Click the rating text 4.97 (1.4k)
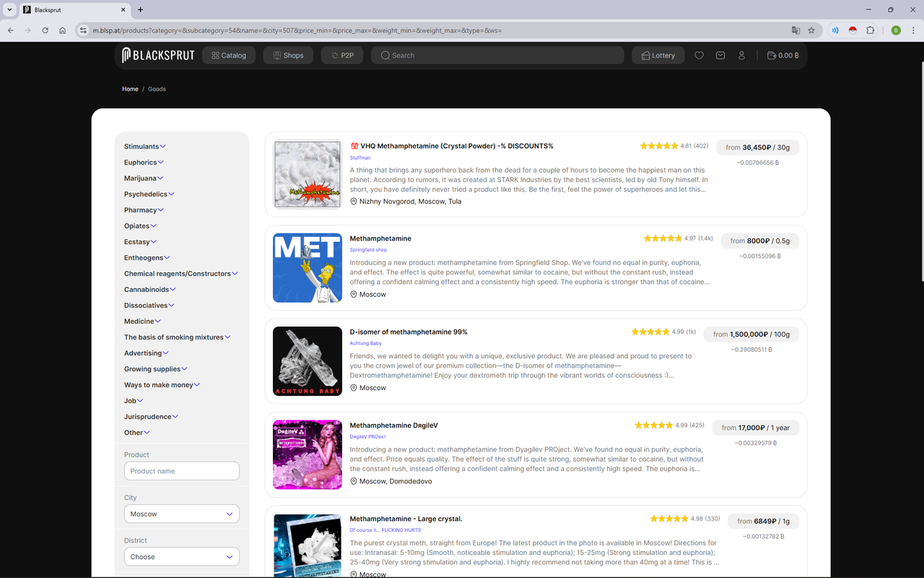Viewport: 924px width, 578px height. [x=698, y=238]
